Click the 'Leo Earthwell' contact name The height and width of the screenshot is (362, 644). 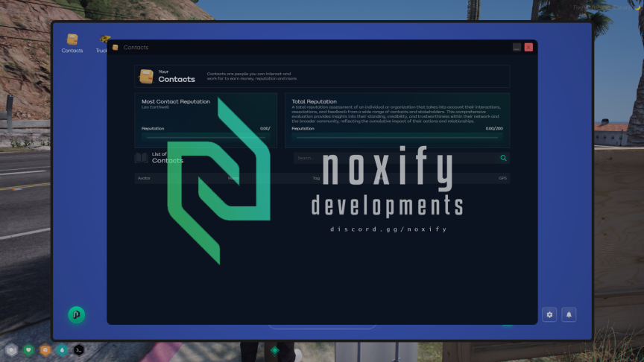tap(155, 107)
